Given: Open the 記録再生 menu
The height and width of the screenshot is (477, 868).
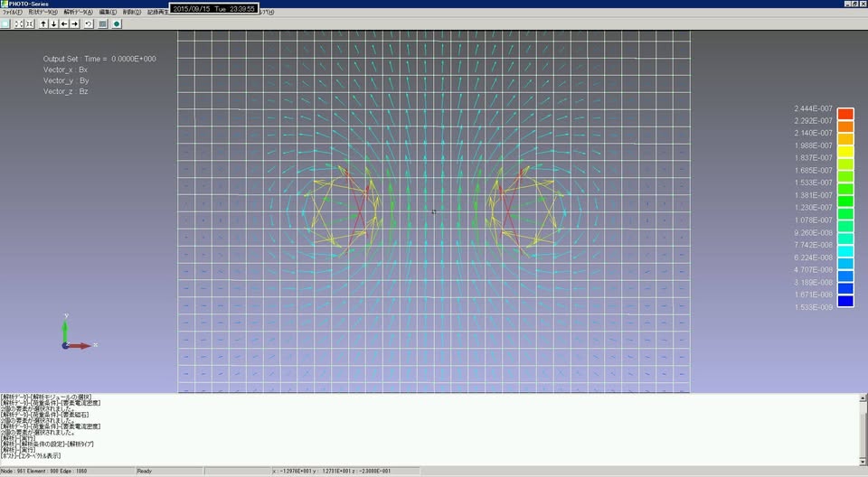Looking at the screenshot, I should tap(157, 12).
